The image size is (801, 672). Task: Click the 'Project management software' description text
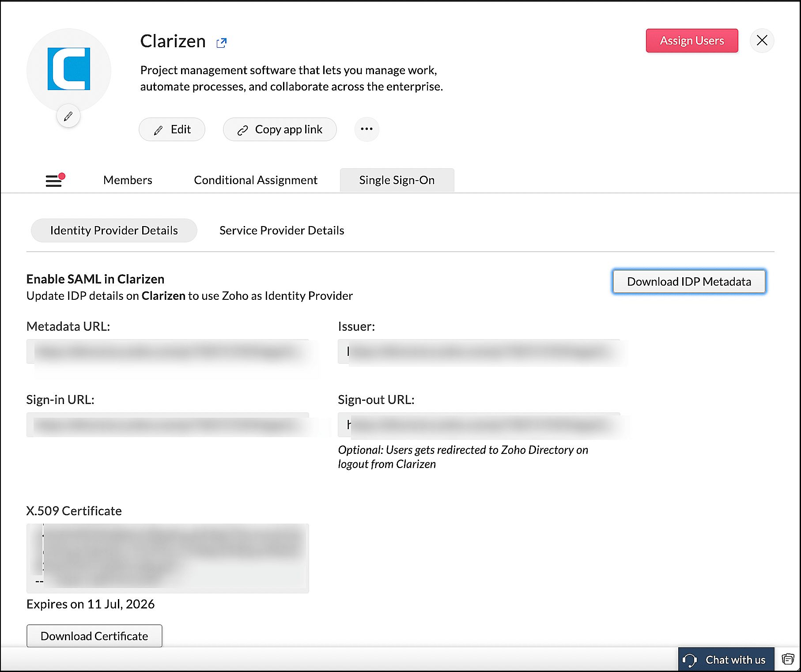pos(291,78)
